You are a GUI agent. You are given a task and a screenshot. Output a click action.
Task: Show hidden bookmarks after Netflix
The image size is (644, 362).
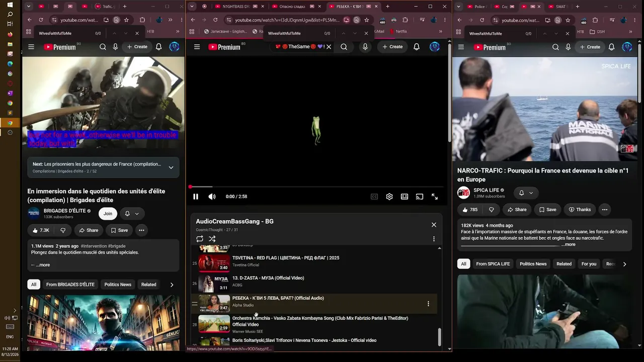tap(440, 31)
